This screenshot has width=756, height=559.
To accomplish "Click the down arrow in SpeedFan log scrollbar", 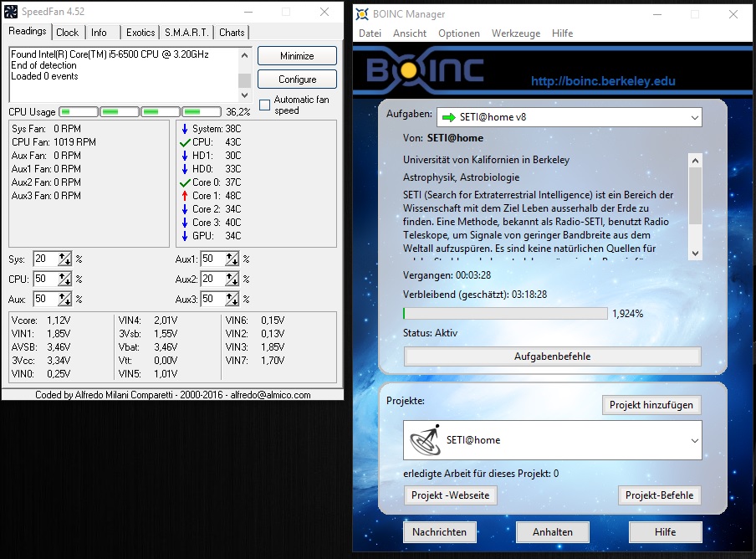I will pyautogui.click(x=244, y=95).
